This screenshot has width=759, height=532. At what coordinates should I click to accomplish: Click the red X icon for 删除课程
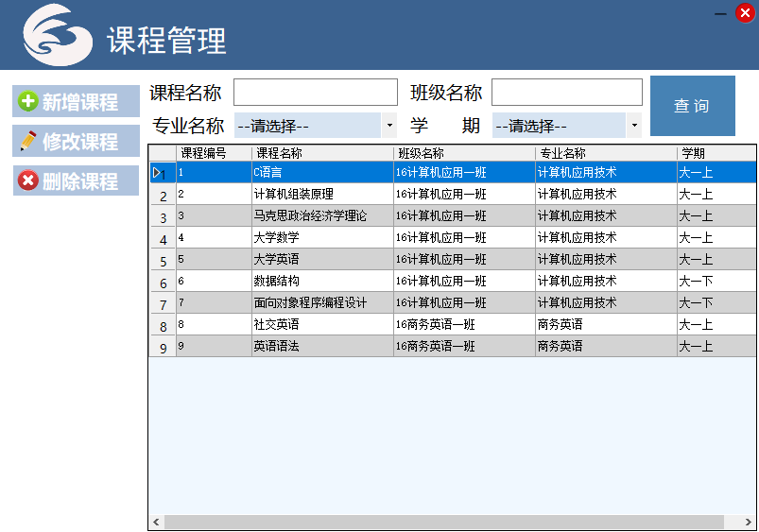coord(27,180)
